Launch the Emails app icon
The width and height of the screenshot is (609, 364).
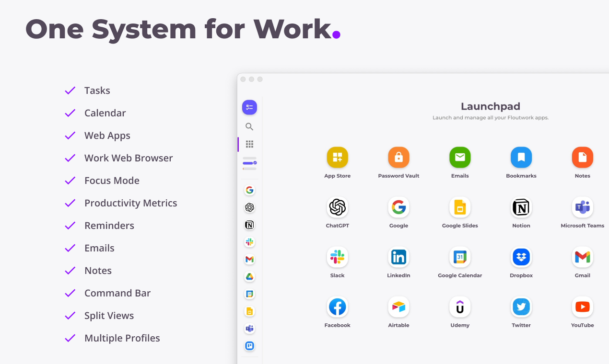pyautogui.click(x=460, y=158)
